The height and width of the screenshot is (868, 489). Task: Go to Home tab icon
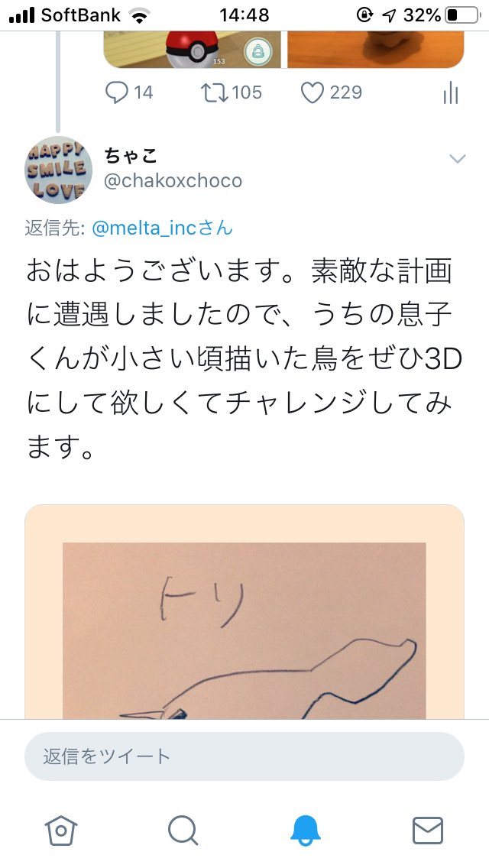(61, 831)
